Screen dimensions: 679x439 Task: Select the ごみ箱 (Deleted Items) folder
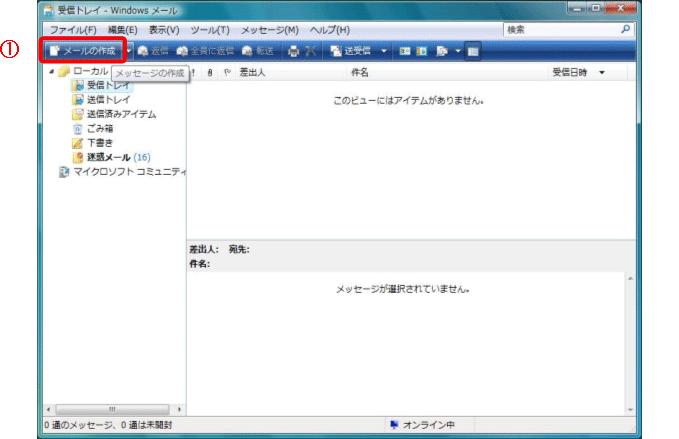100,128
